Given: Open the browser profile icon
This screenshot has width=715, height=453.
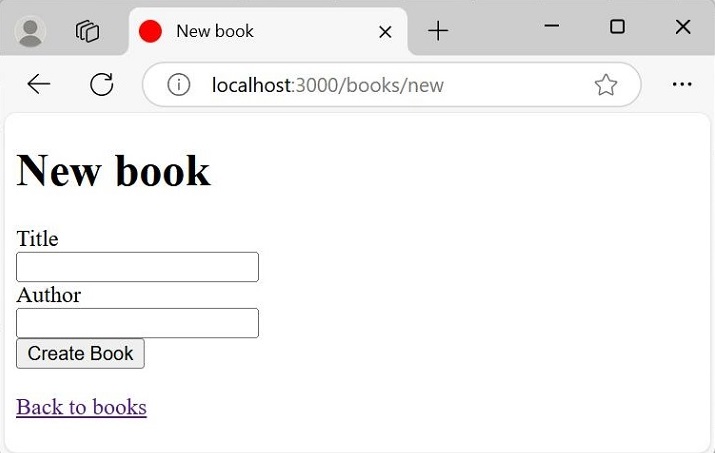Looking at the screenshot, I should click(31, 31).
